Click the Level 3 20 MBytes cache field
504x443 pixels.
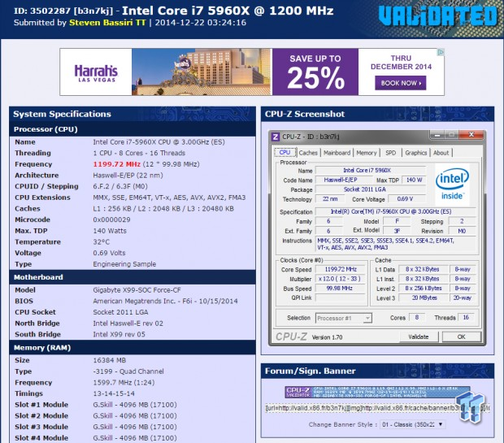(424, 298)
